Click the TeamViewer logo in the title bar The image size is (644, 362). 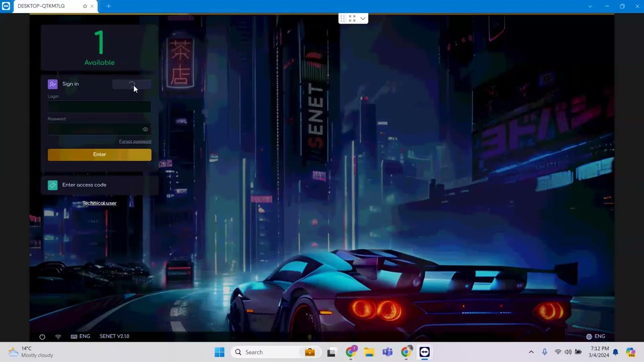pos(6,6)
